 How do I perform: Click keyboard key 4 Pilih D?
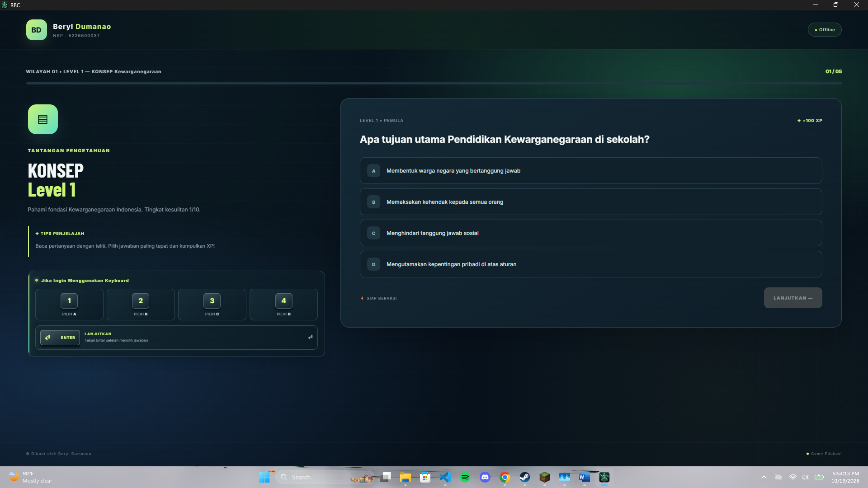point(283,305)
